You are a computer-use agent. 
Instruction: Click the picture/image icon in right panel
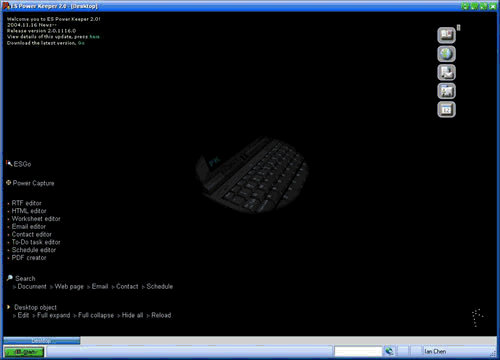(446, 91)
